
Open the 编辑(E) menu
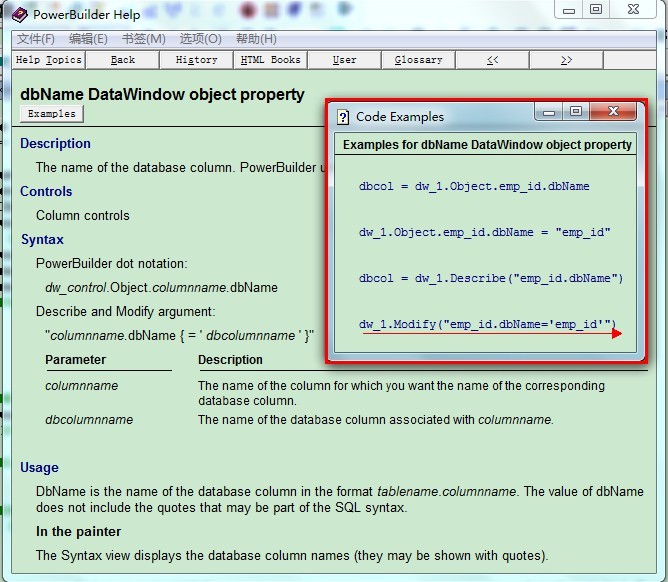(x=88, y=39)
